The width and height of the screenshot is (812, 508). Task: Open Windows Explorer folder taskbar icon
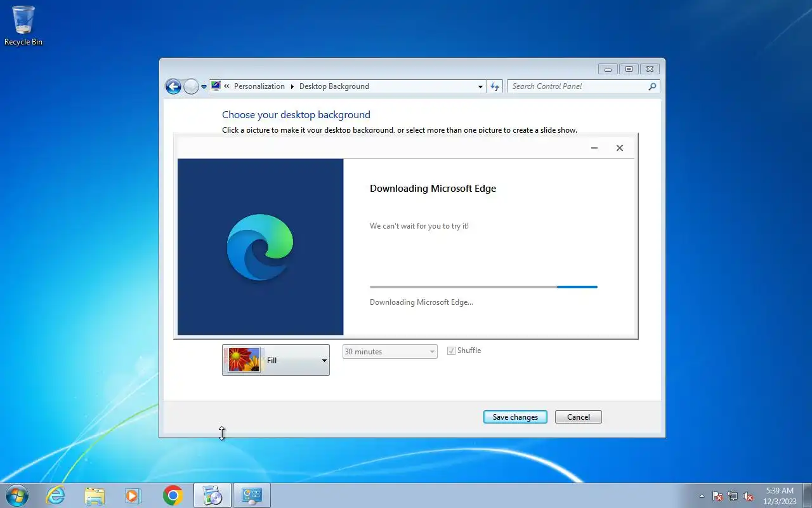coord(95,495)
